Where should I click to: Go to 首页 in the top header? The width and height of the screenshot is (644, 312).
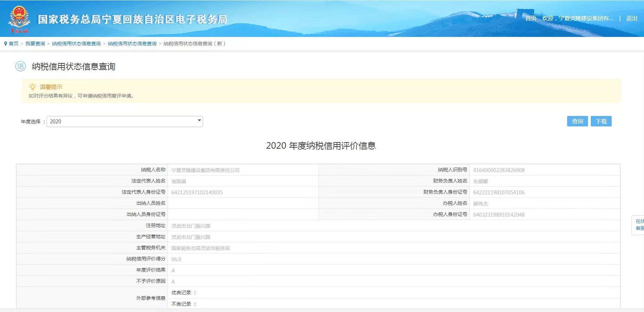pyautogui.click(x=531, y=18)
